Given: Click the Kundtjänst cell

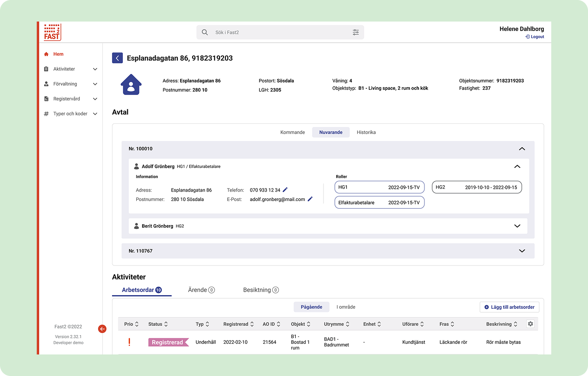Looking at the screenshot, I should 414,342.
